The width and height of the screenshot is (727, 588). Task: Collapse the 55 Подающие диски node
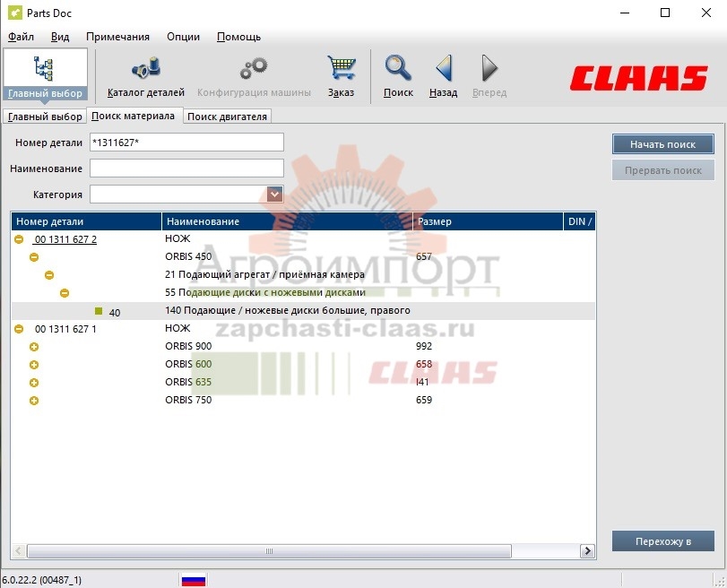click(65, 293)
